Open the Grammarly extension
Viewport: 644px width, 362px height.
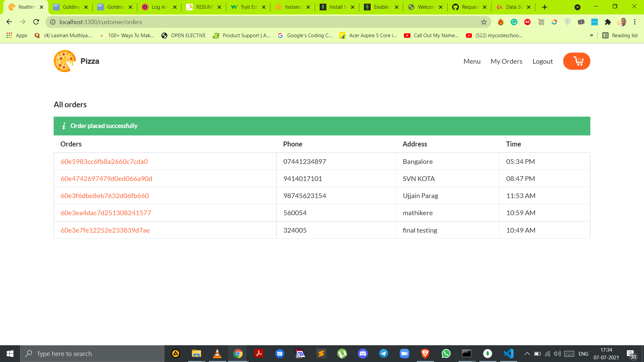pos(514,22)
